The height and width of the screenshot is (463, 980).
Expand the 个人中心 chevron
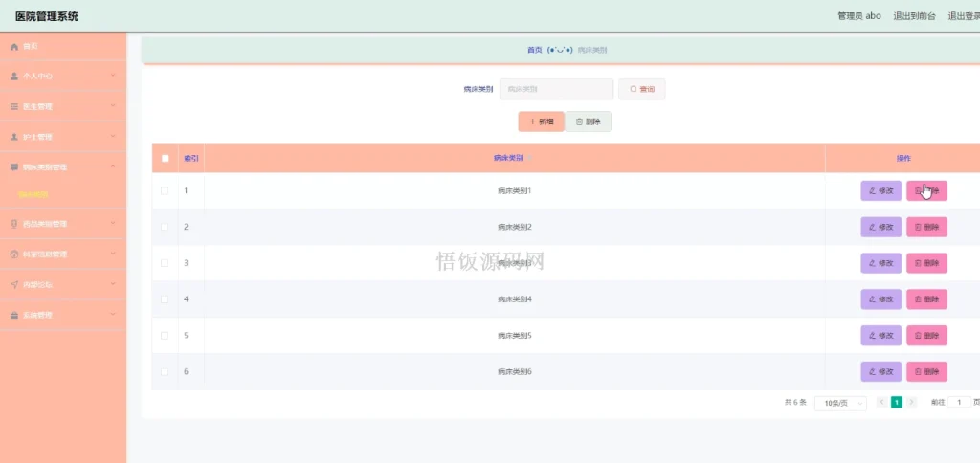click(x=113, y=76)
